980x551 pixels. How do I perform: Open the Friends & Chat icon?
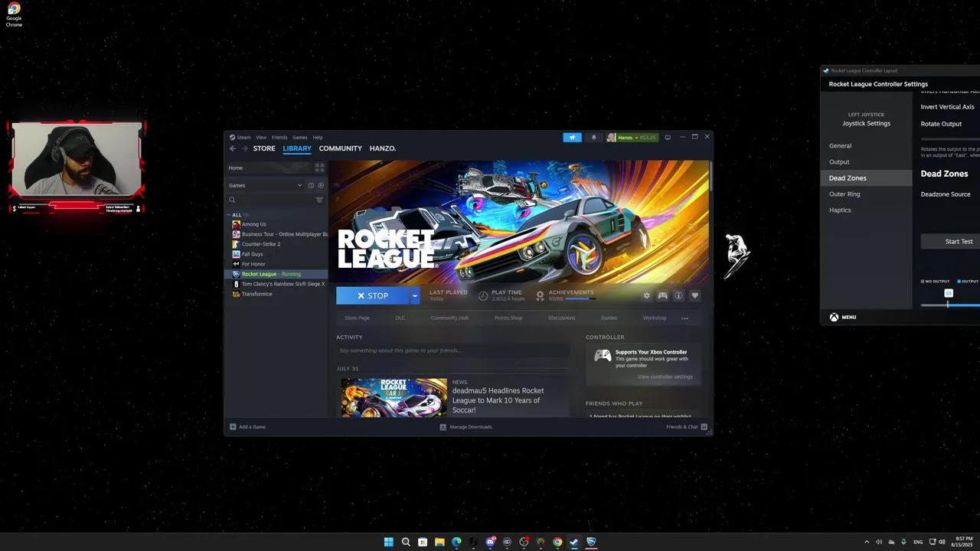[704, 427]
